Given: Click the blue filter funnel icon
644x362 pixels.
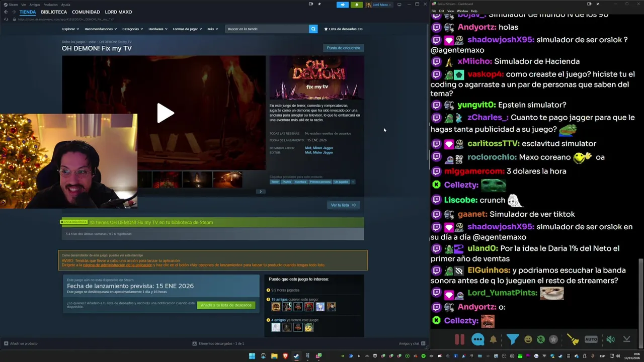Looking at the screenshot, I should pos(512,339).
